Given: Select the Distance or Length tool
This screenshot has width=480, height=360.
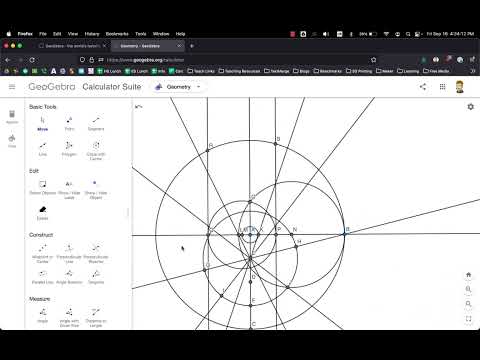Looking at the screenshot, I should [x=96, y=317].
